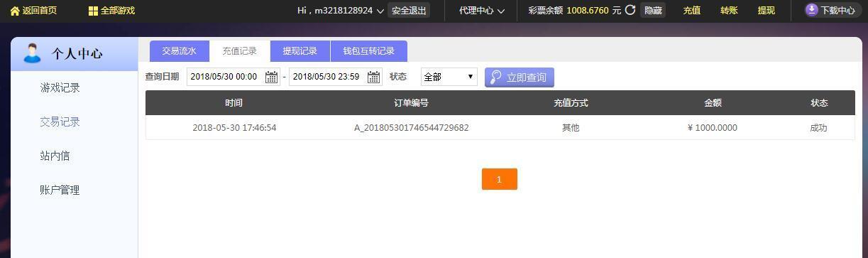
Task: Expand the username m3218128924 dropdown arrow
Action: pyautogui.click(x=380, y=11)
